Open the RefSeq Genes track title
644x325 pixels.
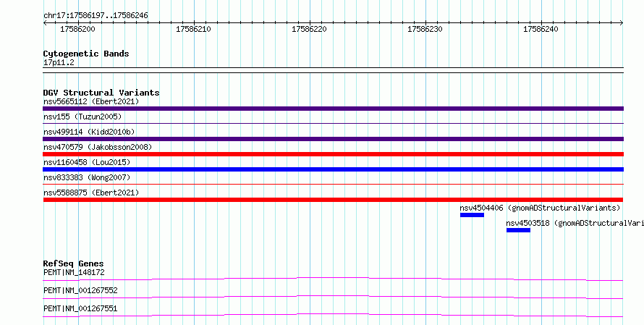pos(74,263)
